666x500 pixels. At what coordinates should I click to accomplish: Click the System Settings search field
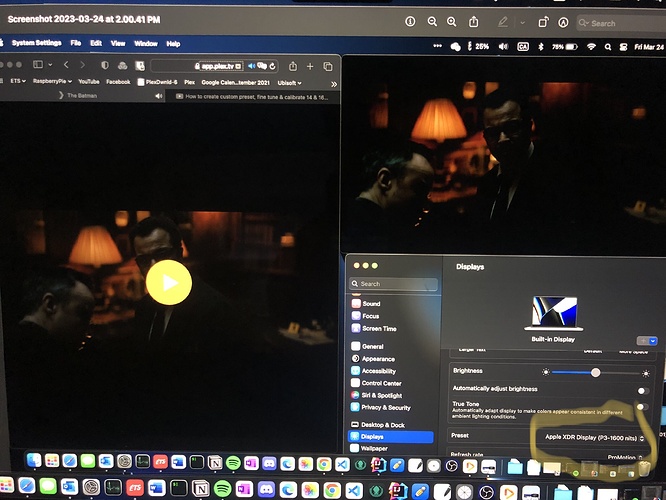click(393, 284)
